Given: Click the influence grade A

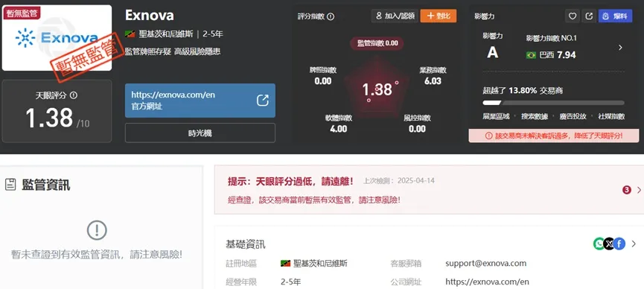Looking at the screenshot, I should coord(492,52).
